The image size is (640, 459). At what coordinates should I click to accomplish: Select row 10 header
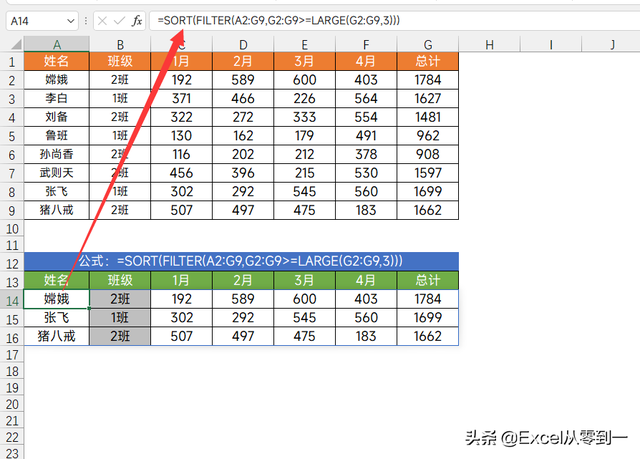12,229
